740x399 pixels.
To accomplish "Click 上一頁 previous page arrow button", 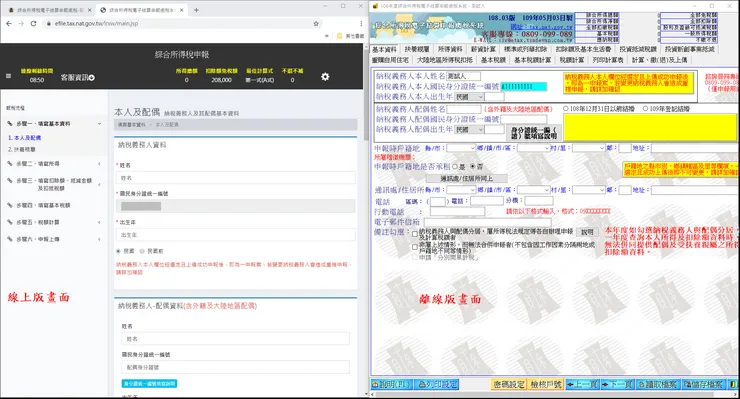I will point(583,384).
